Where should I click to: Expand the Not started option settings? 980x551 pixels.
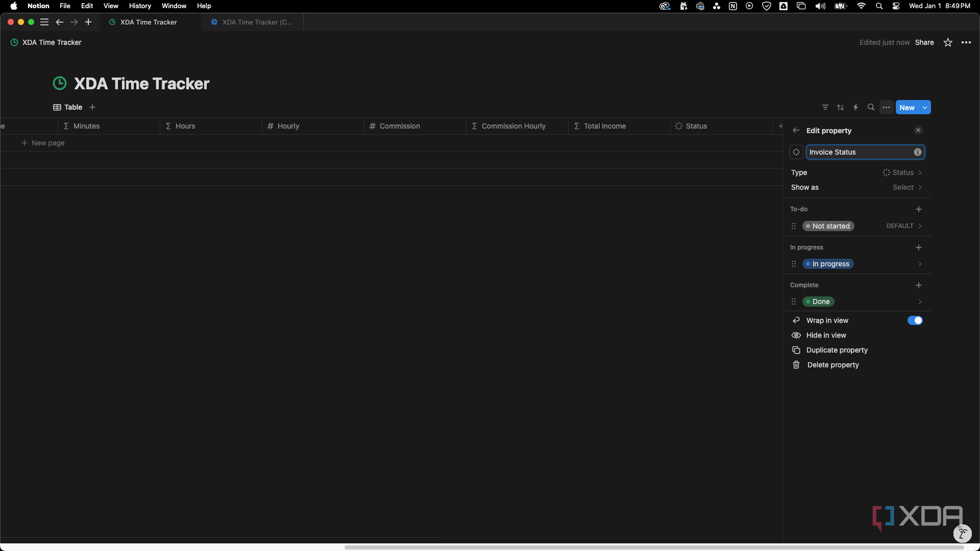pos(920,226)
